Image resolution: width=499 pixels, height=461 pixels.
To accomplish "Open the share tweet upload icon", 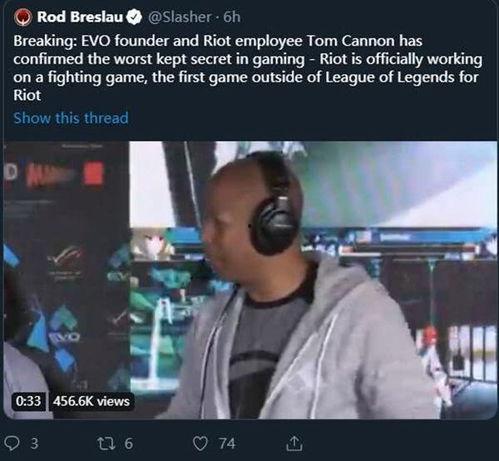I will click(x=294, y=443).
